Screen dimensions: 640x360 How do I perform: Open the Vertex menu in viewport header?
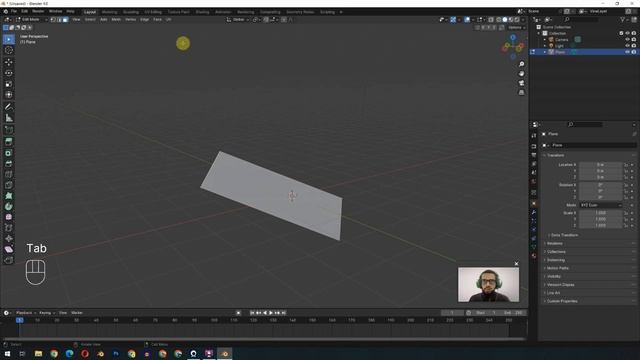(x=130, y=20)
